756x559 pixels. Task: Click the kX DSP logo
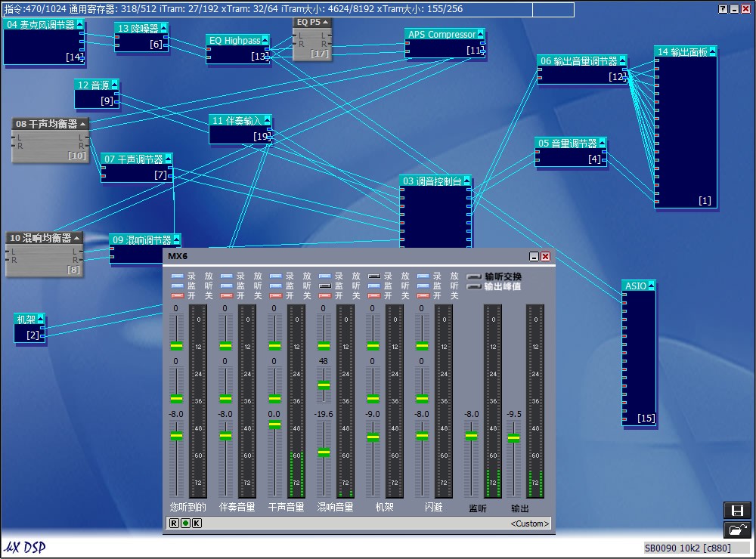24,548
